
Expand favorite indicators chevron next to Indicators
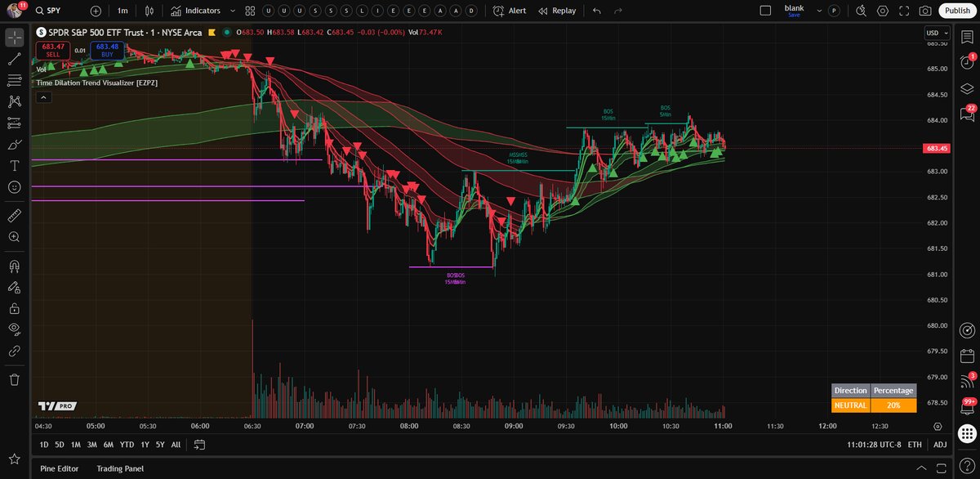pos(233,11)
